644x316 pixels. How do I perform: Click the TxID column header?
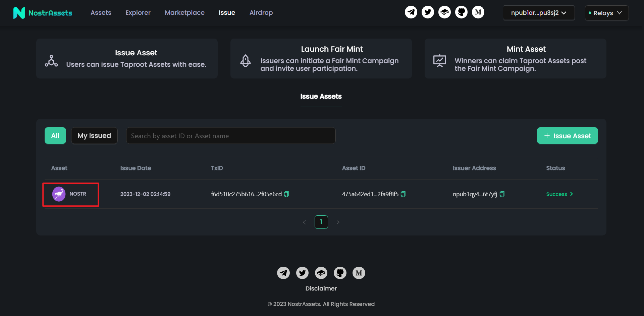point(217,168)
